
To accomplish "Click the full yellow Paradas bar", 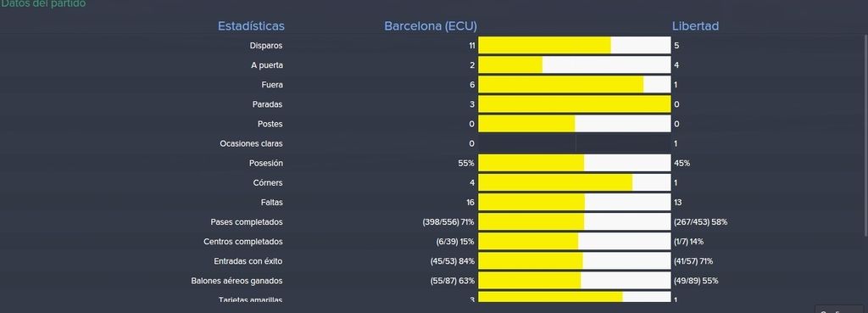I will [x=574, y=104].
